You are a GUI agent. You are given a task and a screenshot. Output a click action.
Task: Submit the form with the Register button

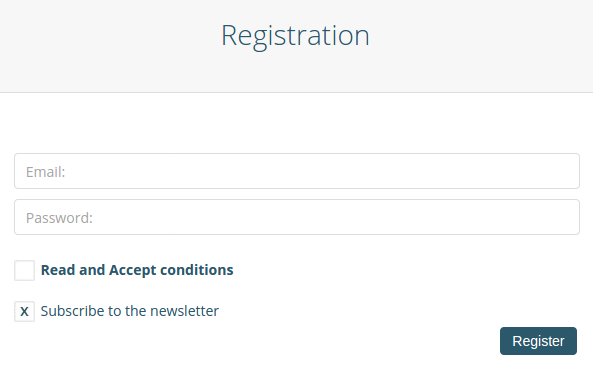click(538, 341)
